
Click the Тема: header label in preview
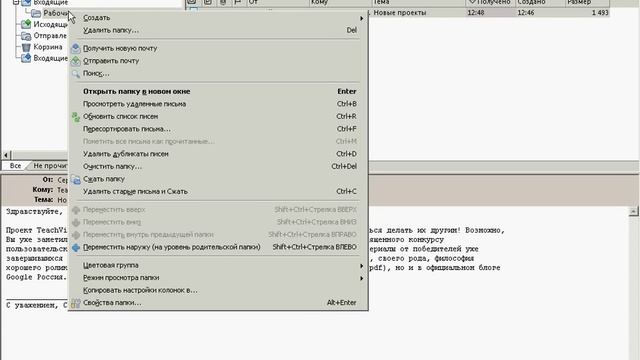tap(44, 200)
